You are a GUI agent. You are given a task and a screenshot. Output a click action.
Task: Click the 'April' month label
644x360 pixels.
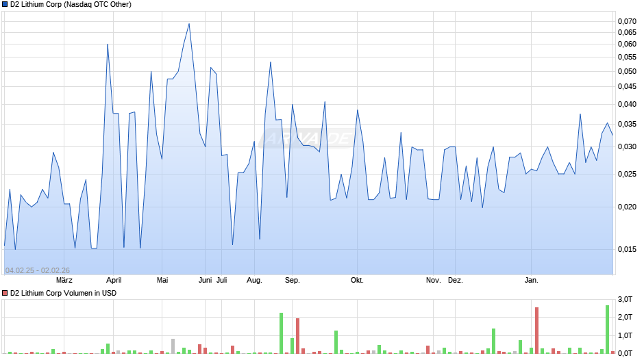point(114,281)
